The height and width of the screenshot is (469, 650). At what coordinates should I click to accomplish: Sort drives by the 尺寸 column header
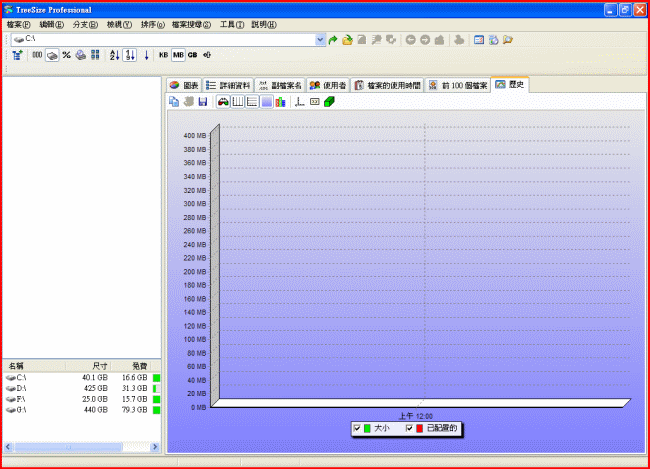(100, 366)
